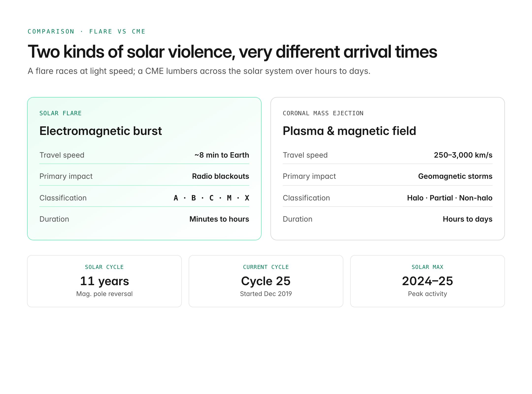
Task: Click 'Travel speed' label in Solar Flare card
Action: tap(62, 155)
